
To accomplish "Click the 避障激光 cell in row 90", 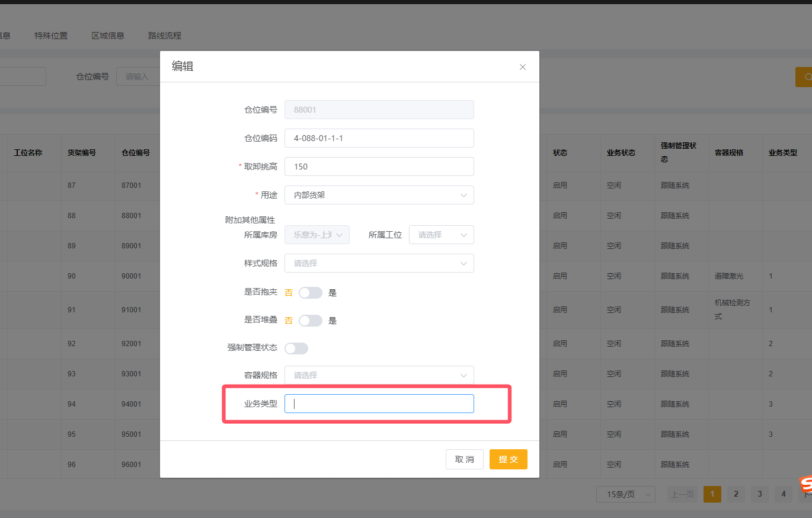I will pos(729,276).
